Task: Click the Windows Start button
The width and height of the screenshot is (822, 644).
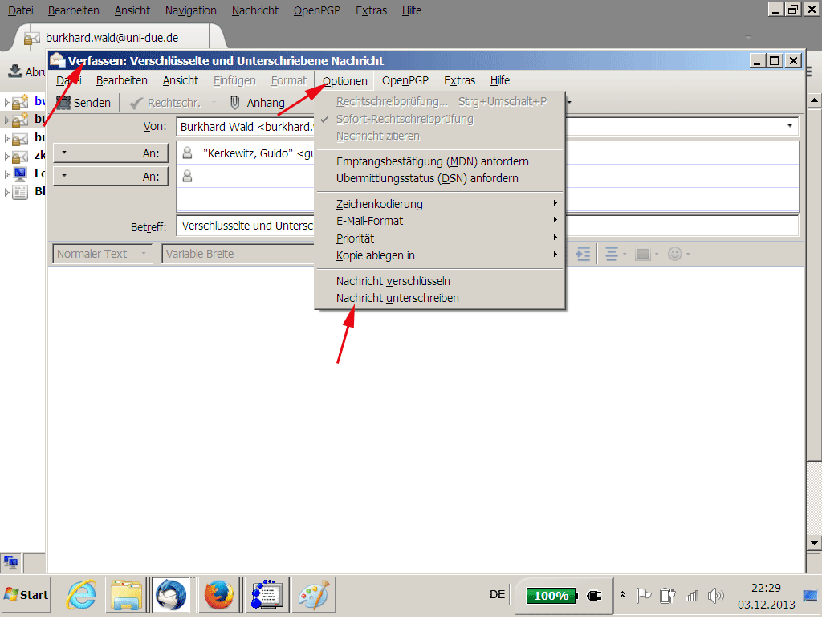Action: [x=26, y=595]
